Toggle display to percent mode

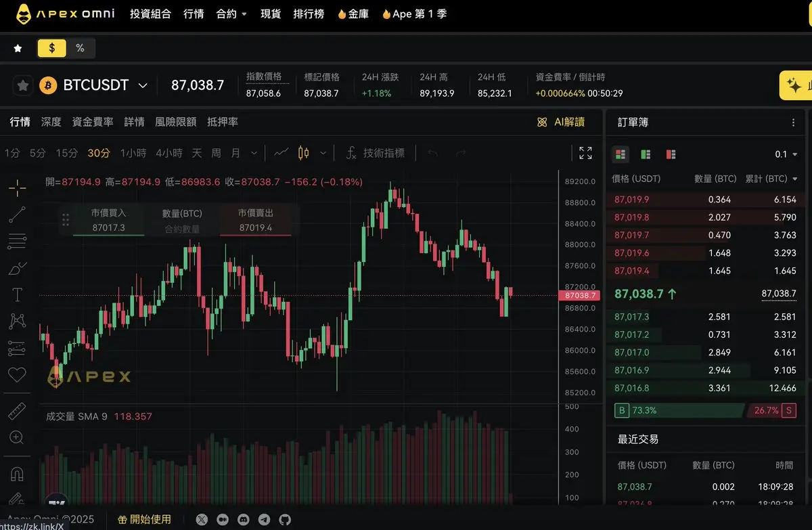coord(80,48)
